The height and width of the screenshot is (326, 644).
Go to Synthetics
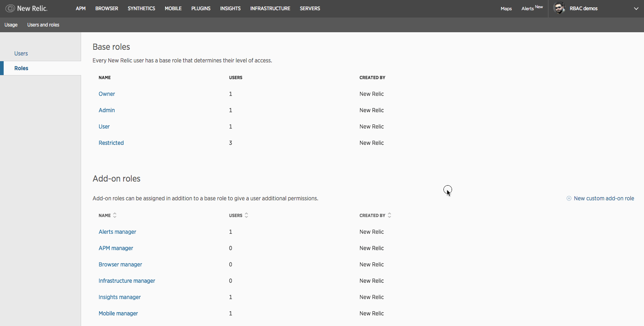(x=141, y=9)
